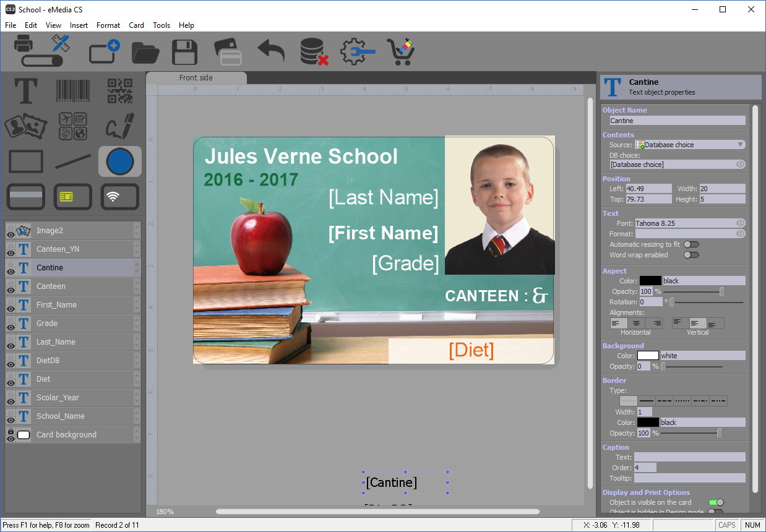Open the Source dropdown arrow
Image resolution: width=766 pixels, height=532 pixels.
[x=740, y=145]
